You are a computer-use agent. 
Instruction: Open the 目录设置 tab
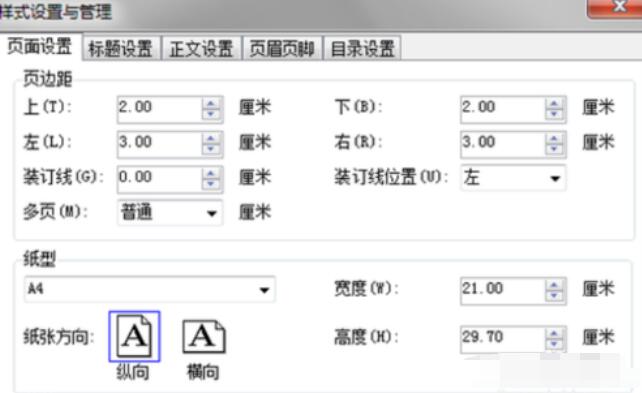pos(362,48)
